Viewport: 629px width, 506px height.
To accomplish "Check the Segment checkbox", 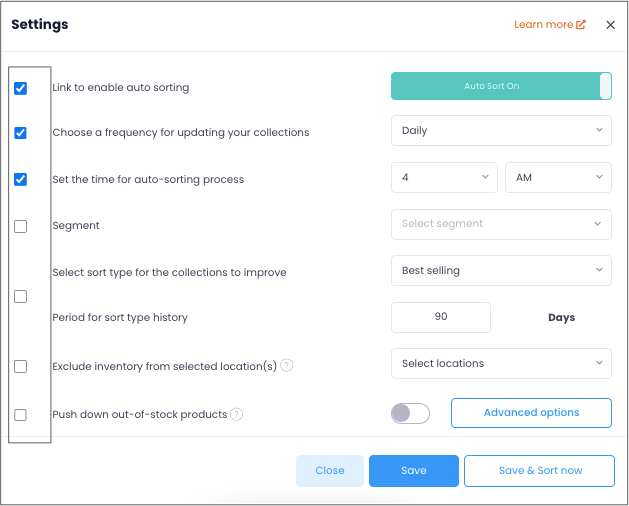I will (20, 226).
